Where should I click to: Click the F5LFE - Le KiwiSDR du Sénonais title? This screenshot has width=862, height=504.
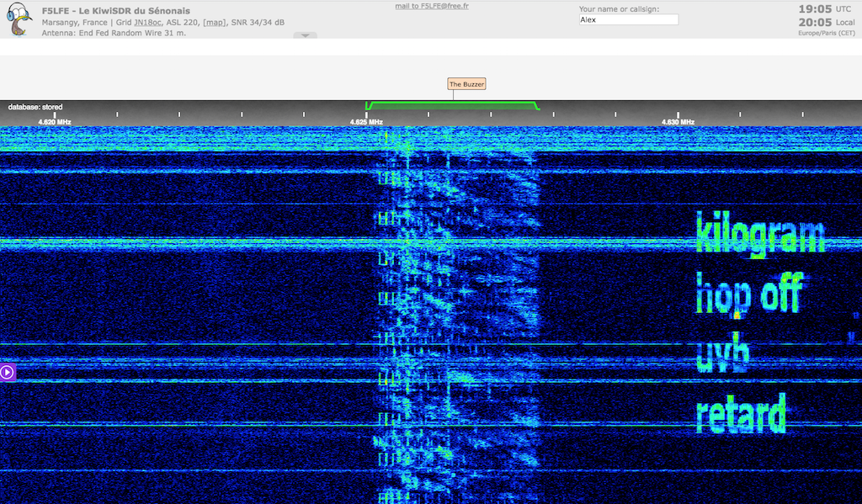pos(116,10)
